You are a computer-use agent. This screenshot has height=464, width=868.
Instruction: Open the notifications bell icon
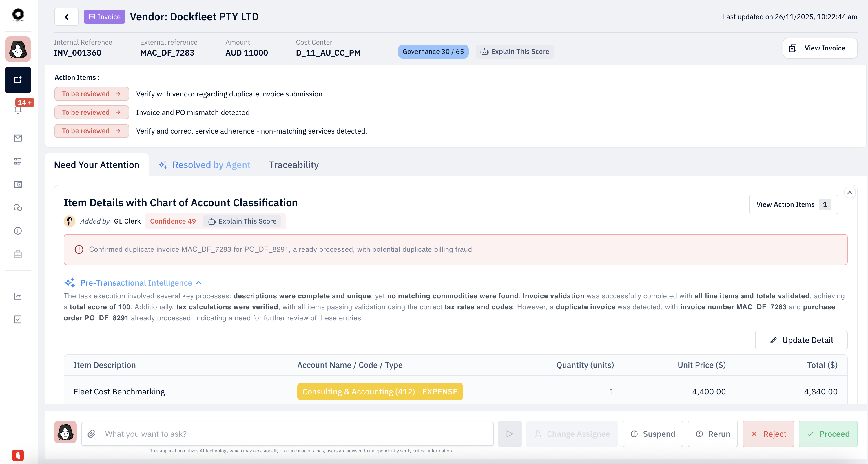(18, 110)
